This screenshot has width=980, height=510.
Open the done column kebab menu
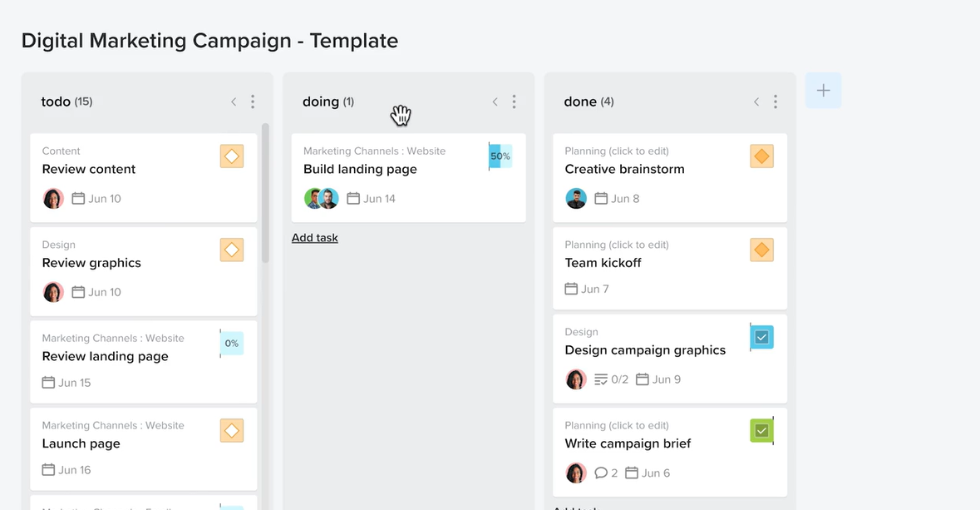pyautogui.click(x=776, y=102)
